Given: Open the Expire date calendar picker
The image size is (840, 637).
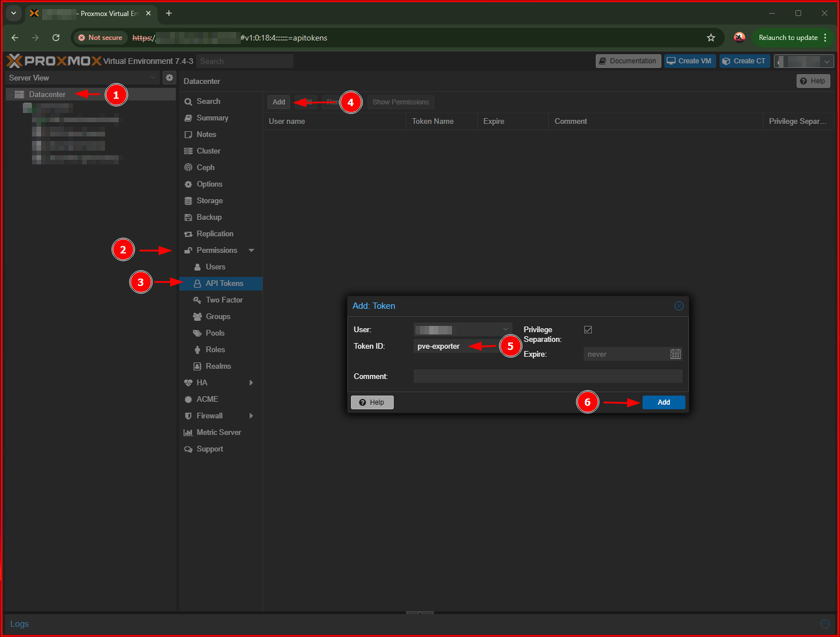Looking at the screenshot, I should click(676, 354).
